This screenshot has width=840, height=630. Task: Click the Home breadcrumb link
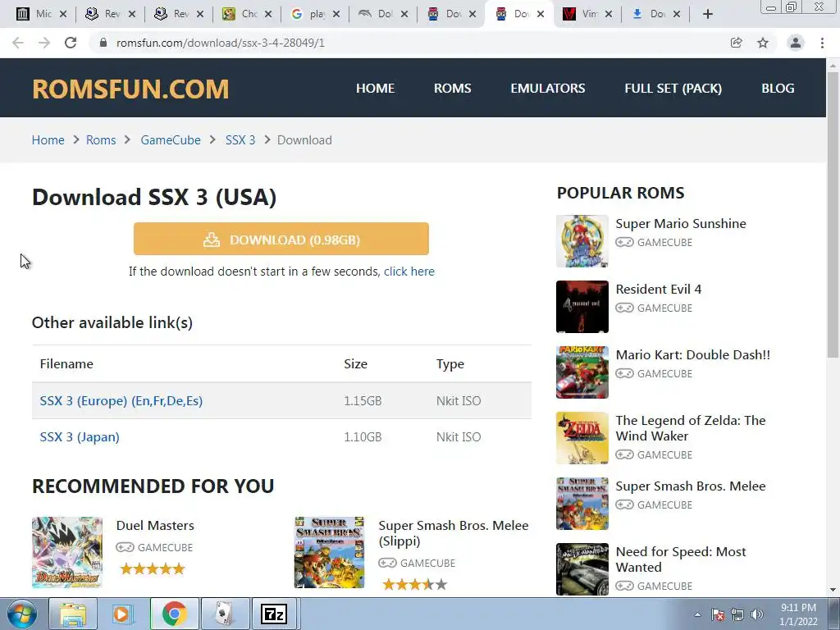[x=48, y=139]
